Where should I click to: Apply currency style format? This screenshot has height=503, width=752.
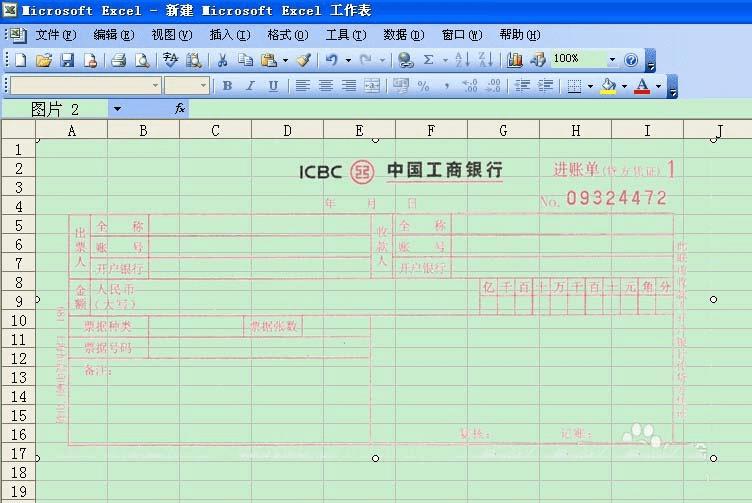click(401, 86)
